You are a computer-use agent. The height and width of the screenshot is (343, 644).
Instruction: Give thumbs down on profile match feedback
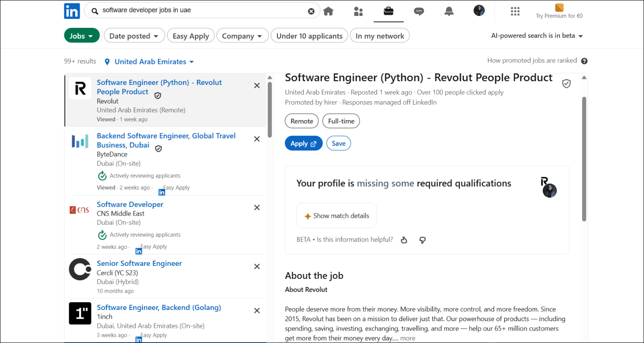coord(422,240)
